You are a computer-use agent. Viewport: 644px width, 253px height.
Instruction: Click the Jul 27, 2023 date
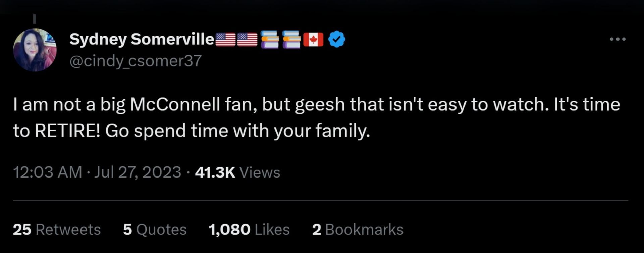pyautogui.click(x=138, y=172)
